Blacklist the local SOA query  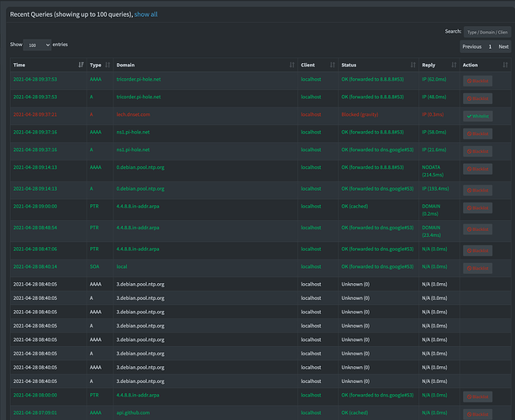tap(477, 268)
